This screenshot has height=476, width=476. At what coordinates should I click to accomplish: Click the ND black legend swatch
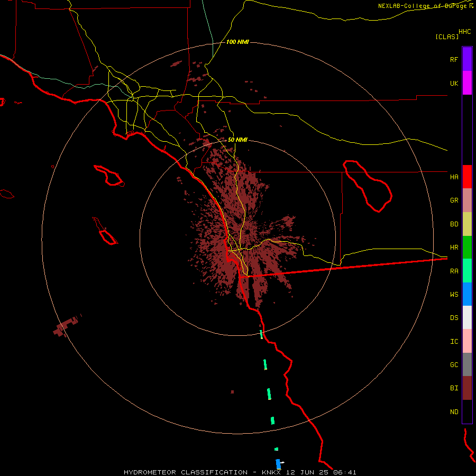click(x=467, y=411)
